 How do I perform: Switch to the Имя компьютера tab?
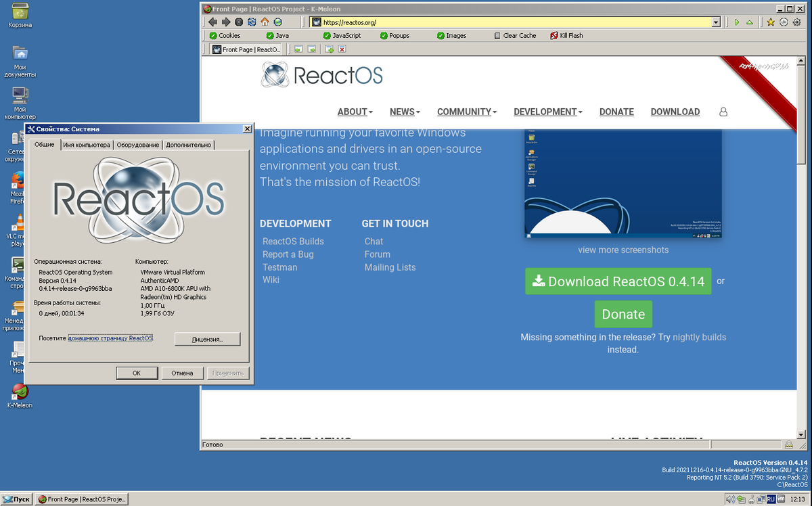pyautogui.click(x=87, y=145)
